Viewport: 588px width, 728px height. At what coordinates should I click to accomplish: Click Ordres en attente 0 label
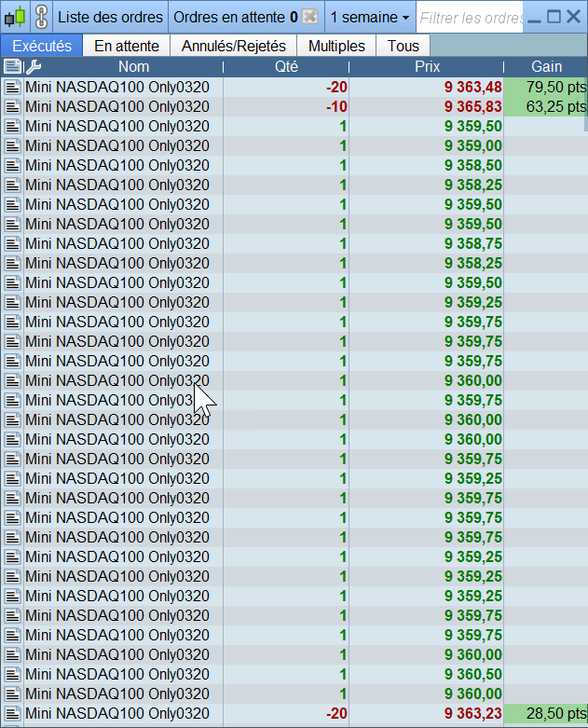click(235, 17)
